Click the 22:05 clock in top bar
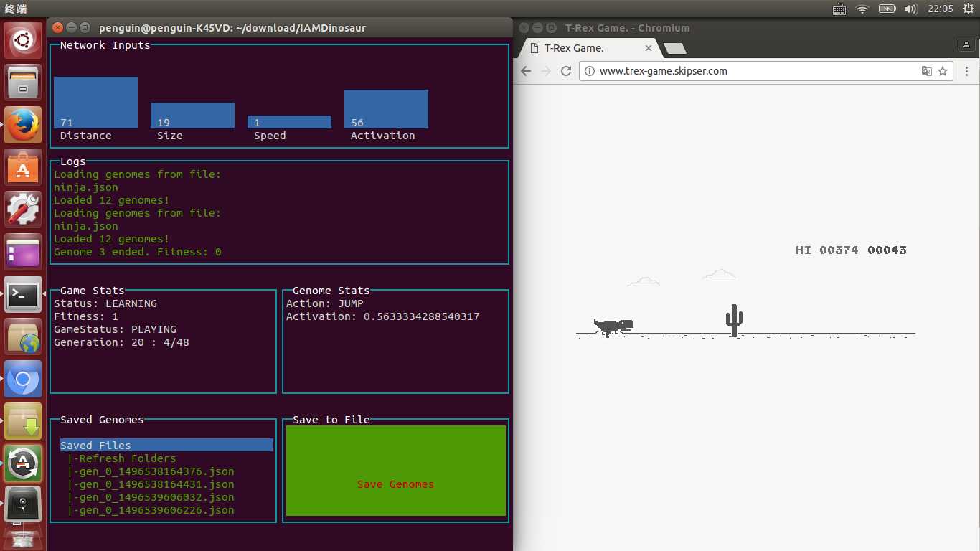Screen dimensions: 980x551 point(940,9)
